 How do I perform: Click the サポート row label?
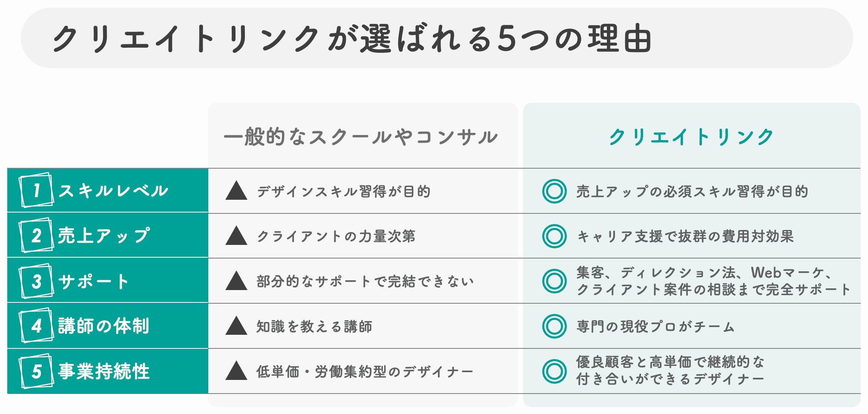coord(93,281)
